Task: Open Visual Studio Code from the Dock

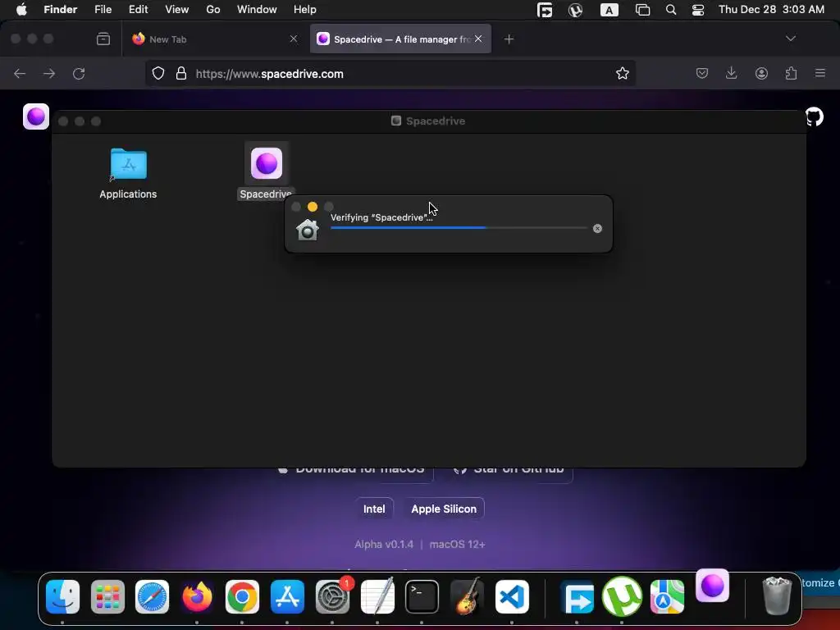Action: click(512, 596)
